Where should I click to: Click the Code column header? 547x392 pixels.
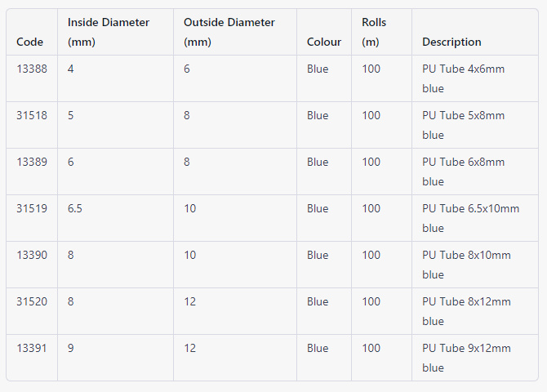click(x=29, y=42)
